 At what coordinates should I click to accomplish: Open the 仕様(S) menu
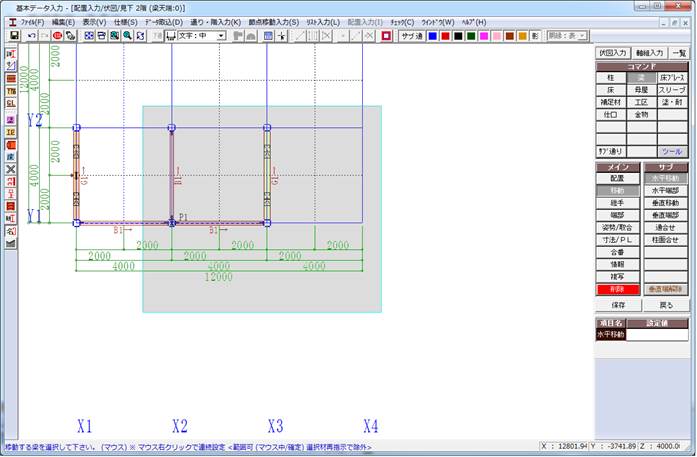tap(126, 22)
